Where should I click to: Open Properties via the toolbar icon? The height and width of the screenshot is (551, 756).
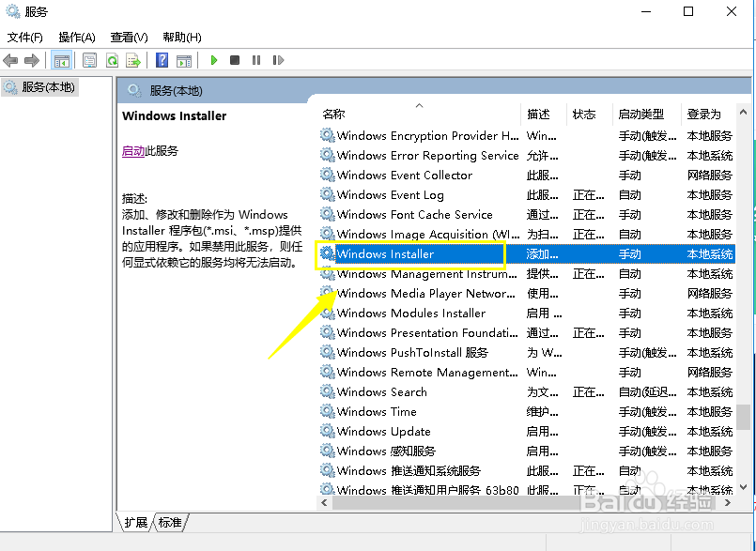coord(88,60)
